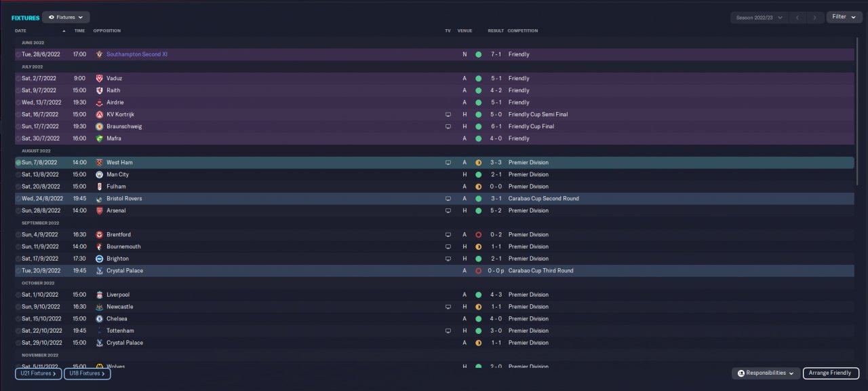The height and width of the screenshot is (391, 868).
Task: Click the Southampton Second XI badge
Action: (99, 54)
